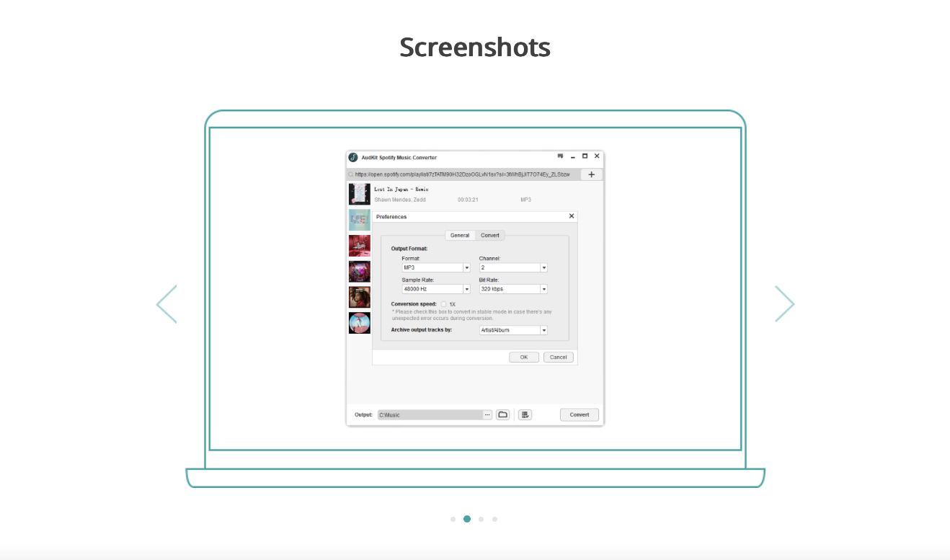
Task: Open the output folder icon
Action: coord(503,415)
